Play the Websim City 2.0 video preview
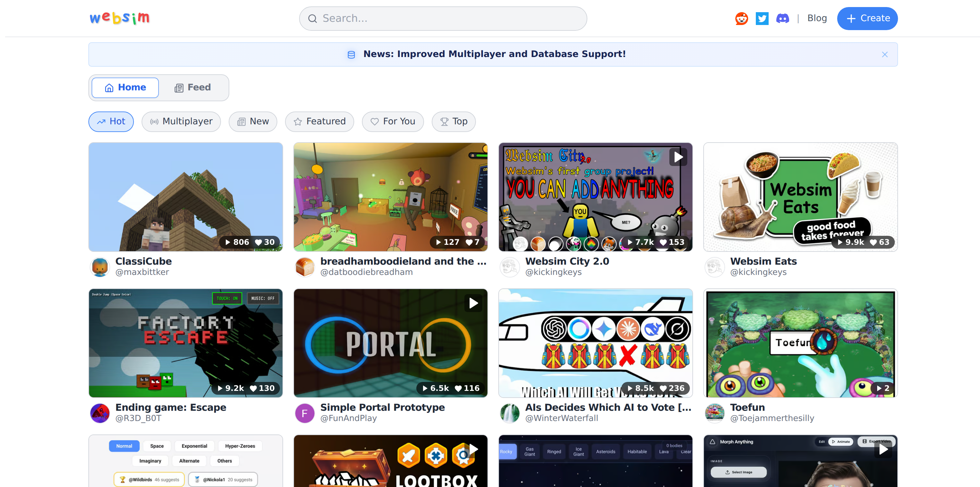 [678, 157]
